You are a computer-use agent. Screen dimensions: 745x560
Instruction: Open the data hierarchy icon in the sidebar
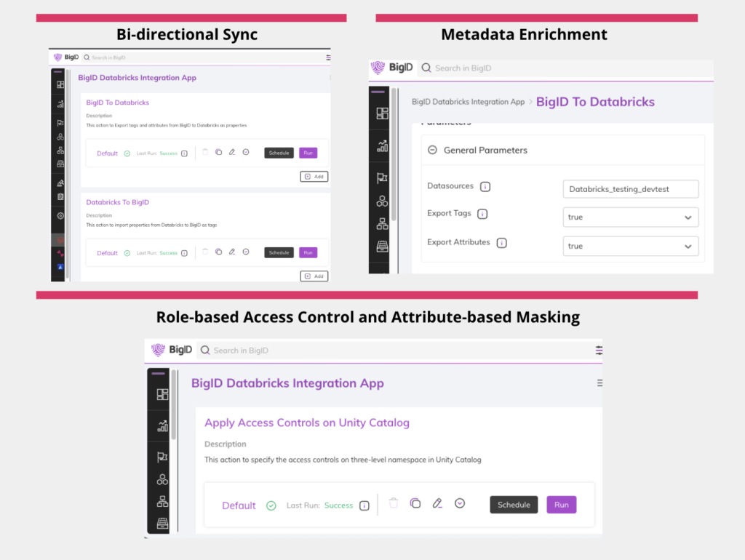(162, 502)
